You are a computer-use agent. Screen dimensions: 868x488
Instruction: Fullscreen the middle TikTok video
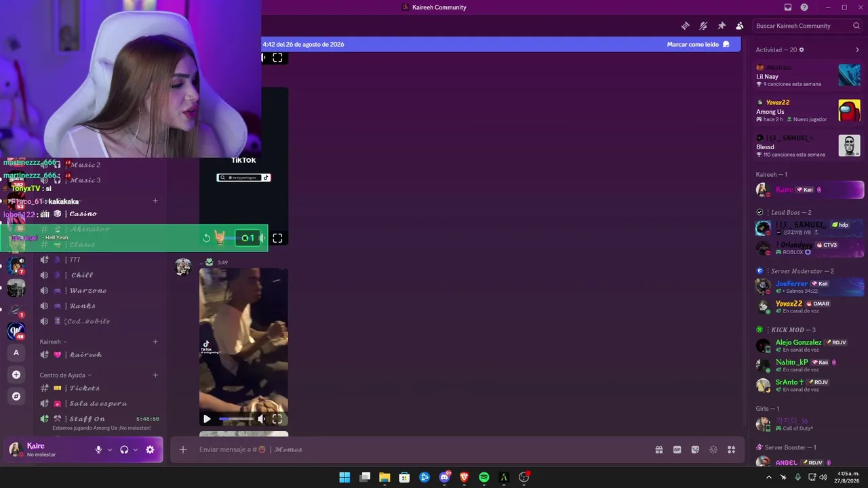277,238
